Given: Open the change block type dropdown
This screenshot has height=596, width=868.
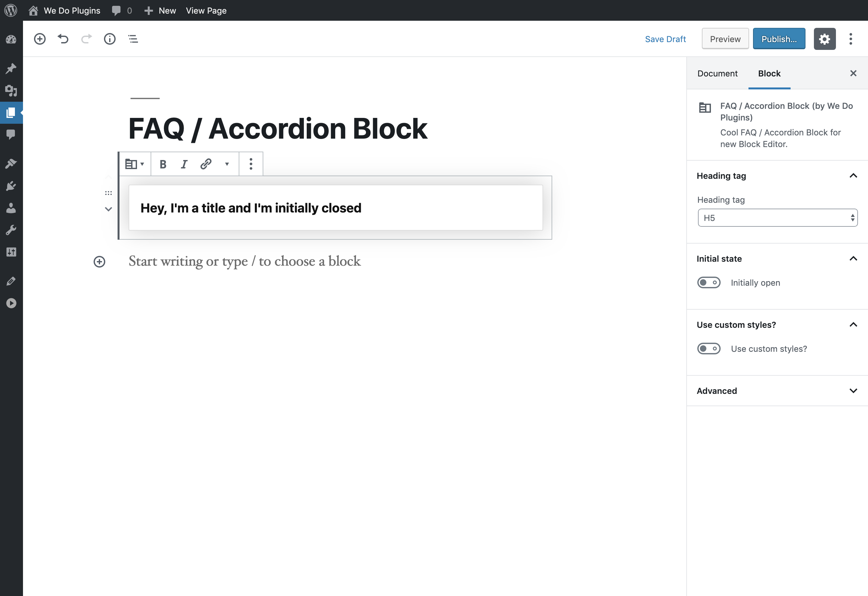Looking at the screenshot, I should (134, 164).
